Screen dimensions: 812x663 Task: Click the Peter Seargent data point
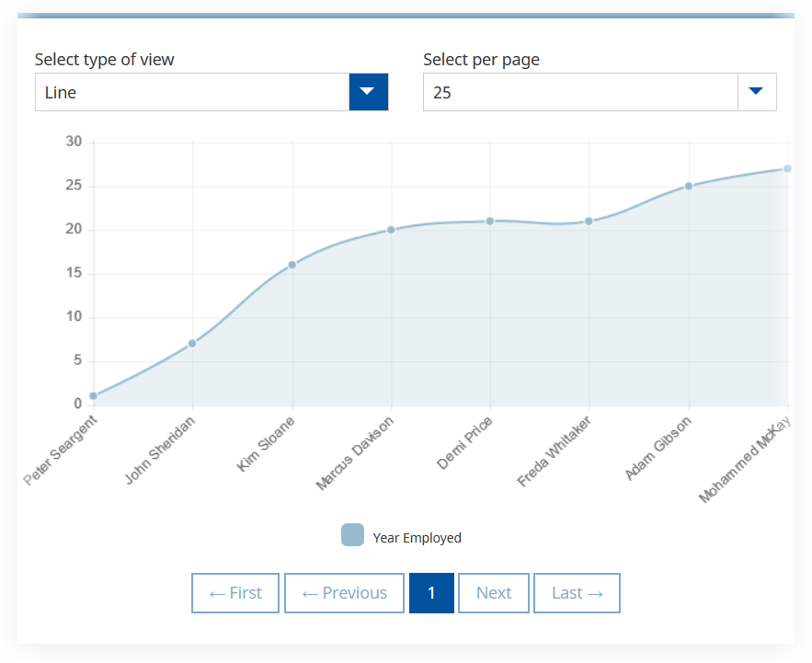pos(94,396)
